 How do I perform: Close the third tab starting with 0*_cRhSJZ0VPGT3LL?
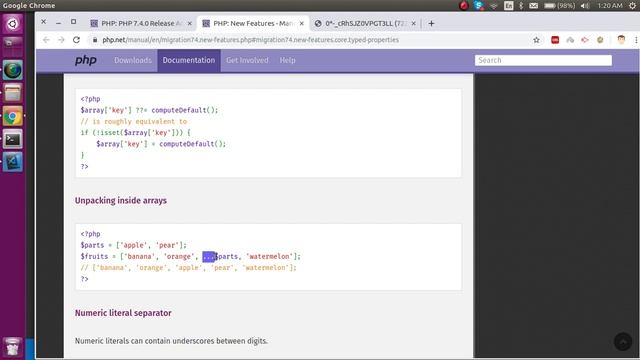413,24
